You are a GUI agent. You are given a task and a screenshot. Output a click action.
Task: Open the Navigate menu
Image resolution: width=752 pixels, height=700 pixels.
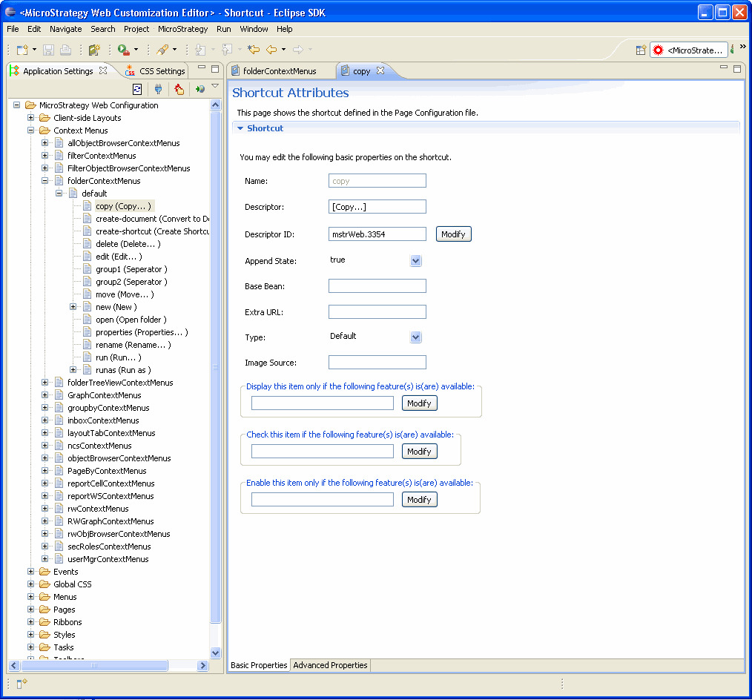(x=66, y=29)
